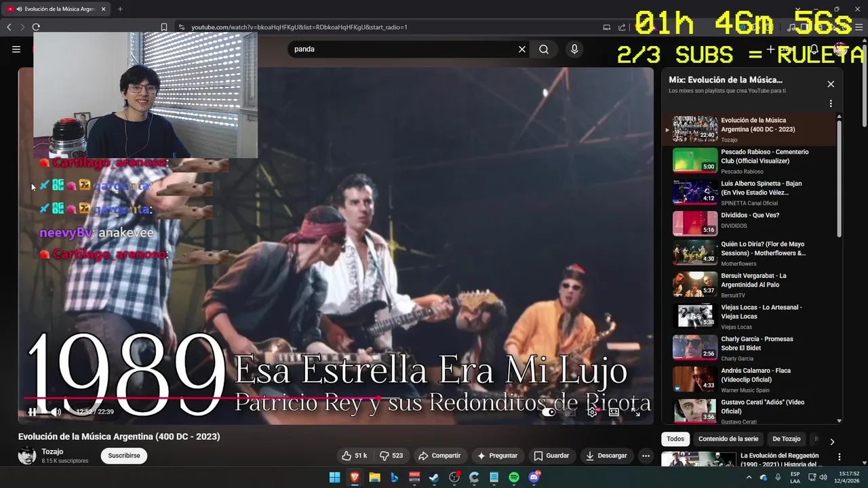Open the YouTube hamburger guide menu
The image size is (868, 488).
[x=16, y=49]
